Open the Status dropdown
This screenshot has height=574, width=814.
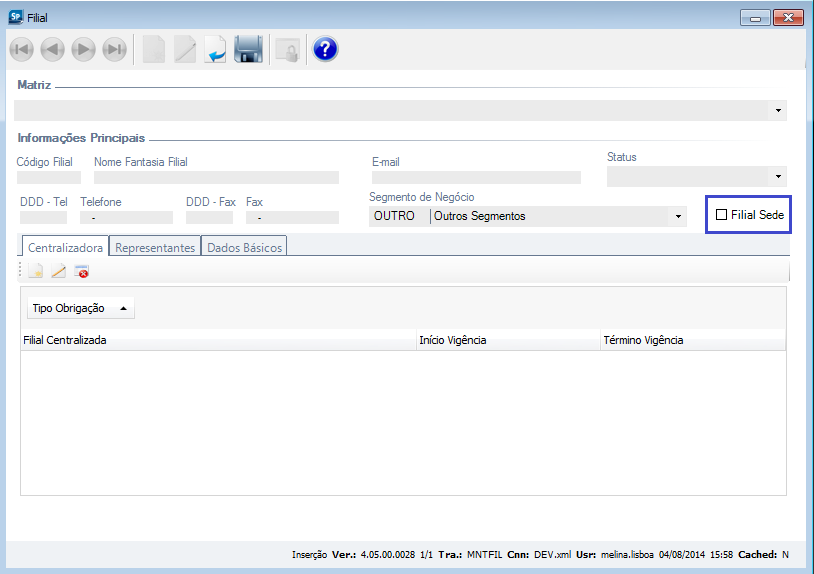point(778,177)
